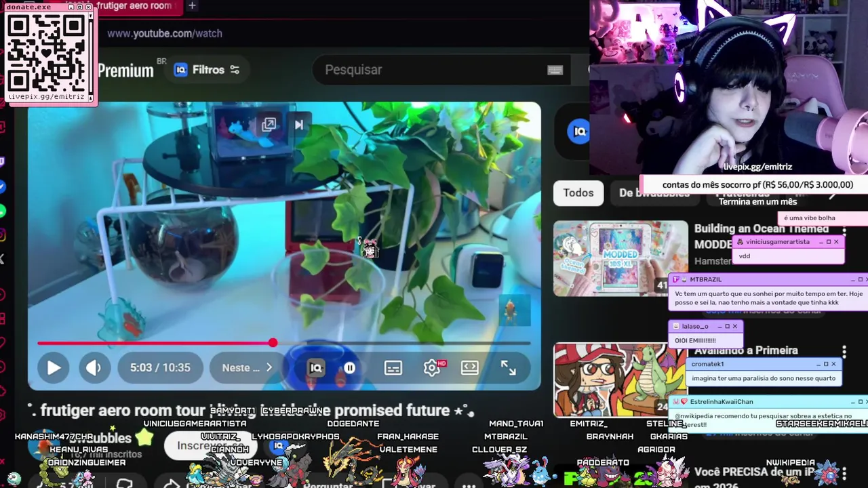
Task: Skip to next video using overlay icon
Action: (298, 125)
